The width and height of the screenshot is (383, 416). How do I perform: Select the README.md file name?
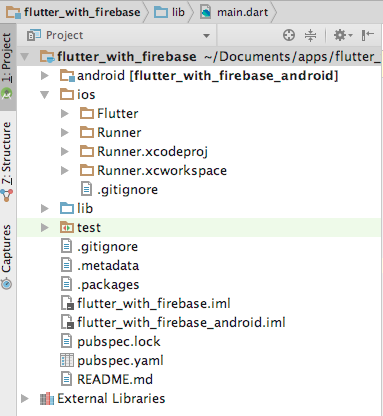point(115,379)
